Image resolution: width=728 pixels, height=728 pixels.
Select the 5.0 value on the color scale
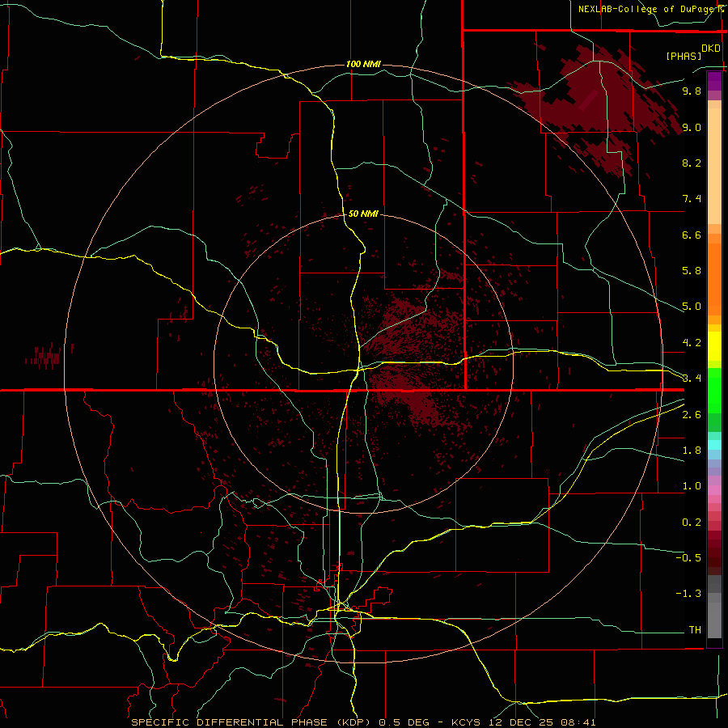coord(692,307)
